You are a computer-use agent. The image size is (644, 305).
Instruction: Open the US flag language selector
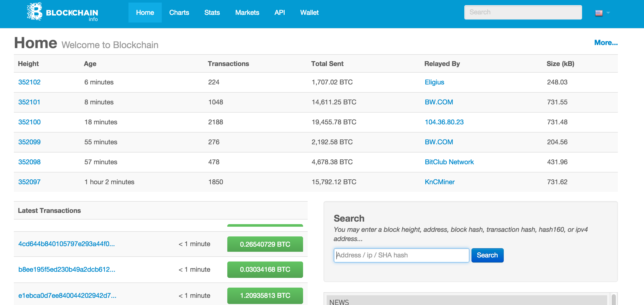click(x=599, y=13)
